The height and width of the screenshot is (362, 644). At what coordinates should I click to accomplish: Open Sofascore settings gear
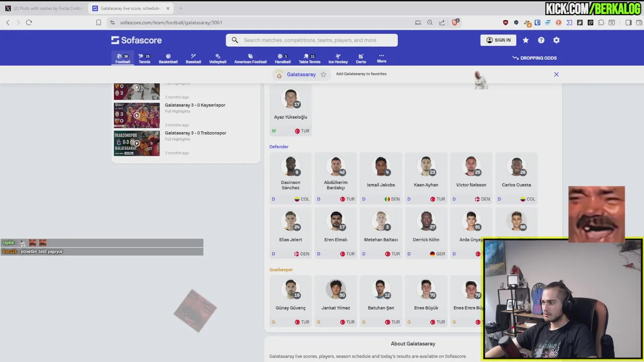pos(556,40)
